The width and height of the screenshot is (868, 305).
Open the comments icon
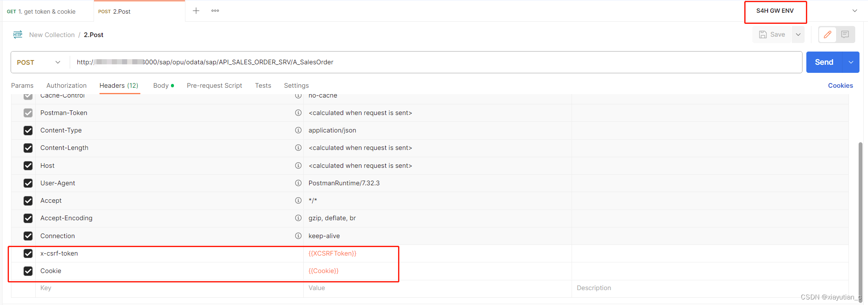point(845,35)
